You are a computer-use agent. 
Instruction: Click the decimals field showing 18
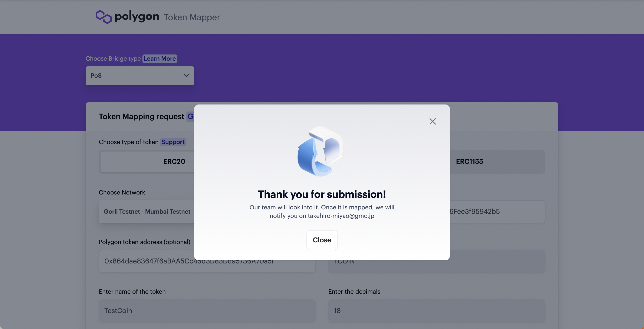(437, 311)
